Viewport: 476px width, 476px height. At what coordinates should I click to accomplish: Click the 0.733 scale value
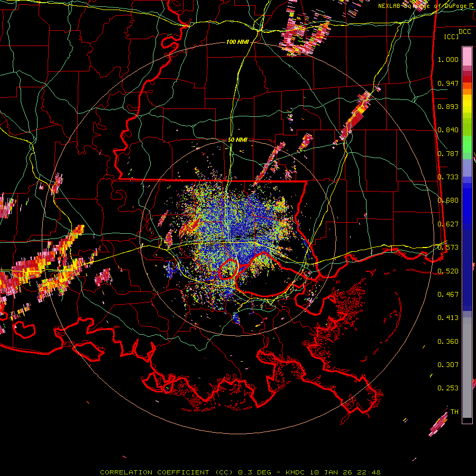pyautogui.click(x=448, y=177)
